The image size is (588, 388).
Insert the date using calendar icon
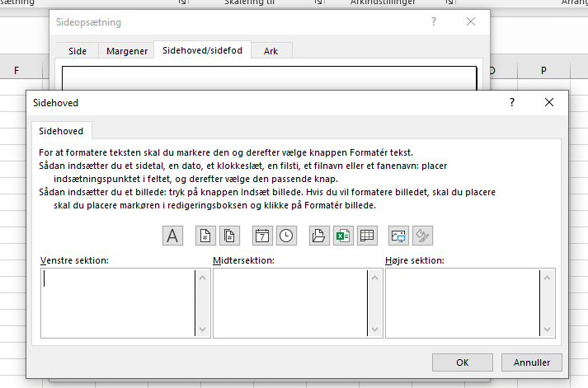(x=262, y=236)
